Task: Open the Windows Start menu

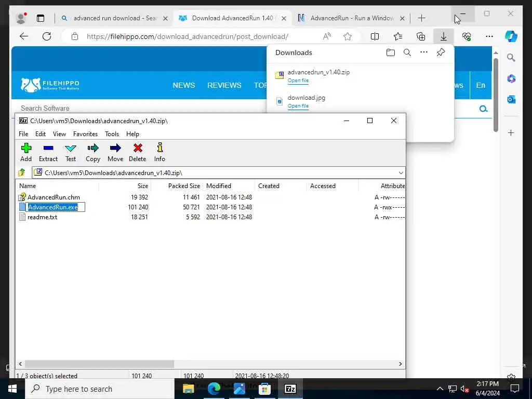Action: tap(12, 389)
